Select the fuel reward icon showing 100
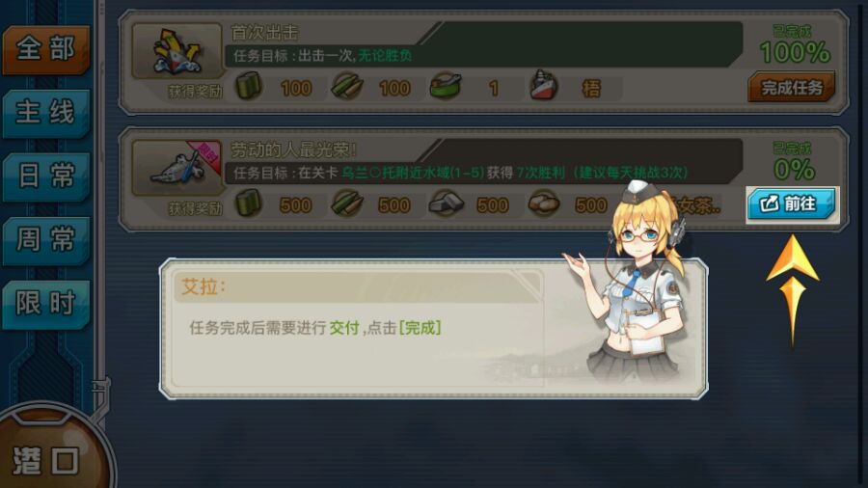868x488 pixels. 249,86
